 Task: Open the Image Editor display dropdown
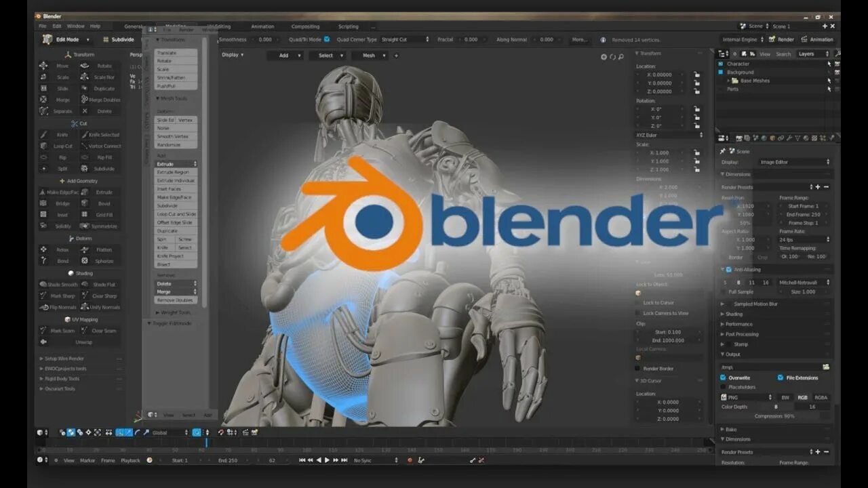coord(795,162)
